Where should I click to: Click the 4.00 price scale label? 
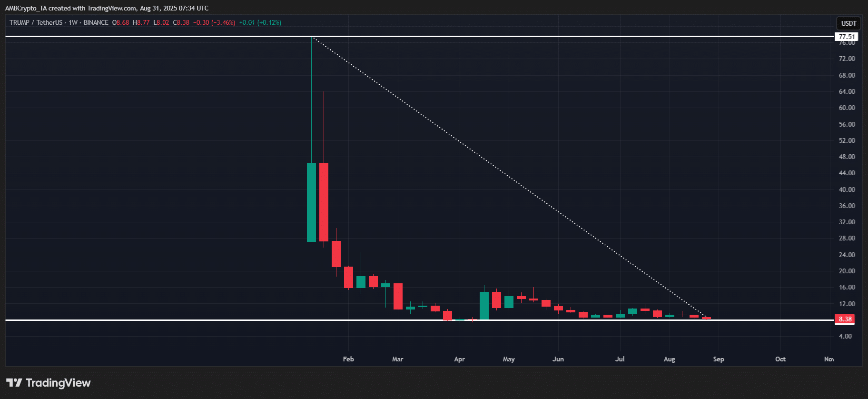[845, 336]
